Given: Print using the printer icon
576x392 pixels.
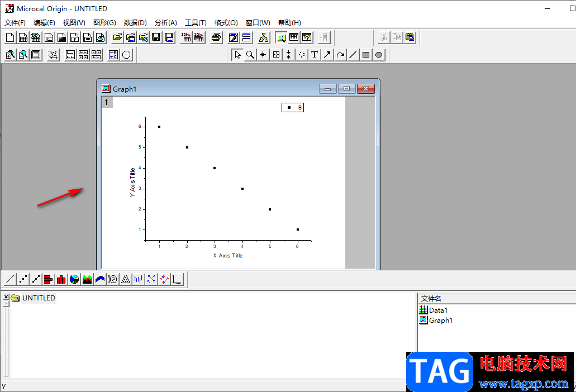Looking at the screenshot, I should pyautogui.click(x=216, y=37).
